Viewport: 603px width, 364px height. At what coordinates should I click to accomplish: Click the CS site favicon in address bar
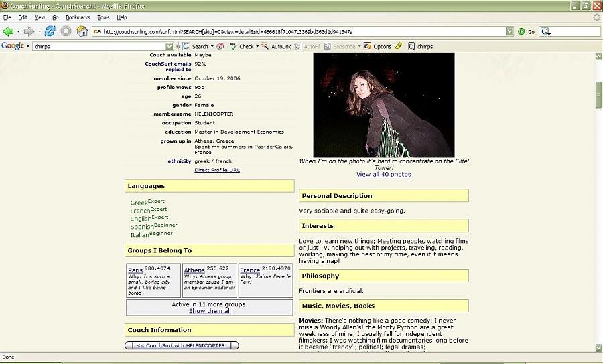coord(97,32)
